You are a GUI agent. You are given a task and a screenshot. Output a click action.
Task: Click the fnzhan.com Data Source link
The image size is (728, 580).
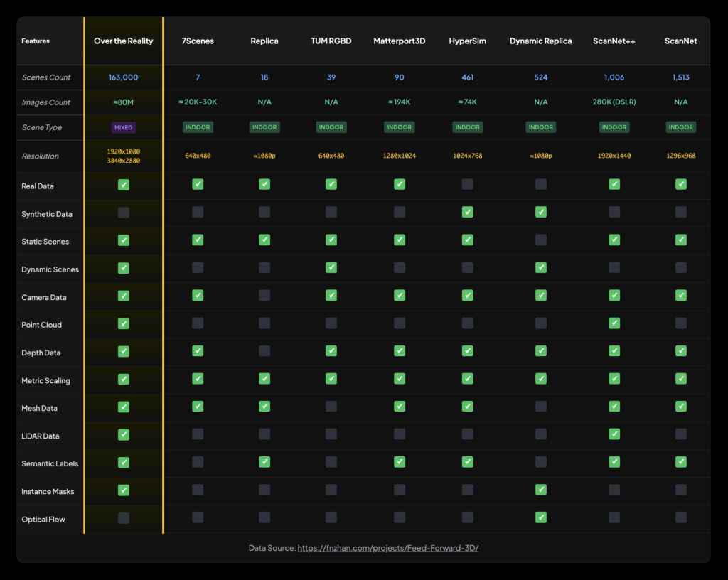tap(387, 548)
